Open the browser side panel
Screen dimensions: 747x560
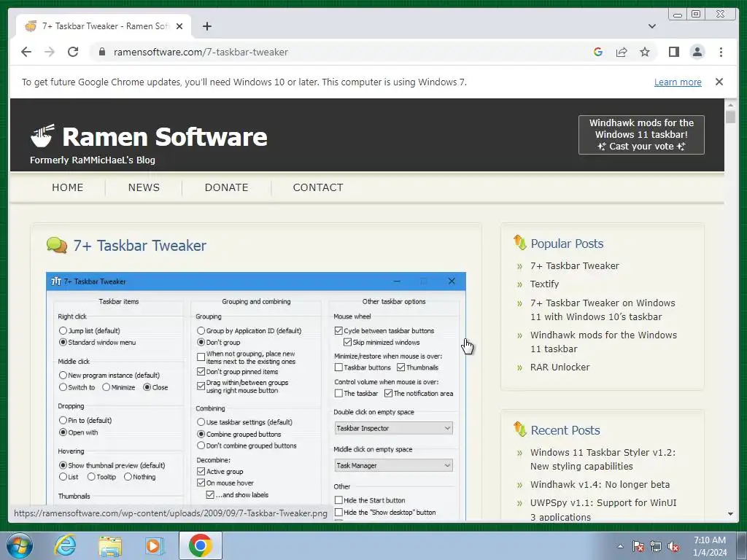[x=673, y=52]
